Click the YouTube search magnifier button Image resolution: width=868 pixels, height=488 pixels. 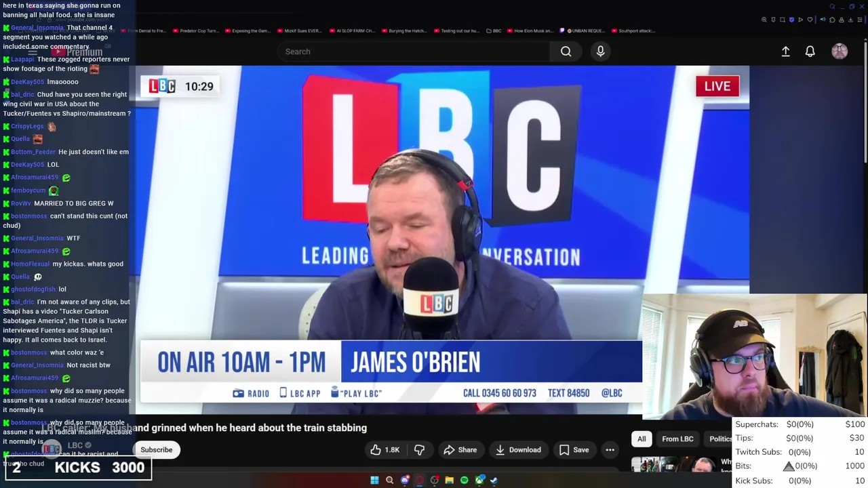point(566,52)
